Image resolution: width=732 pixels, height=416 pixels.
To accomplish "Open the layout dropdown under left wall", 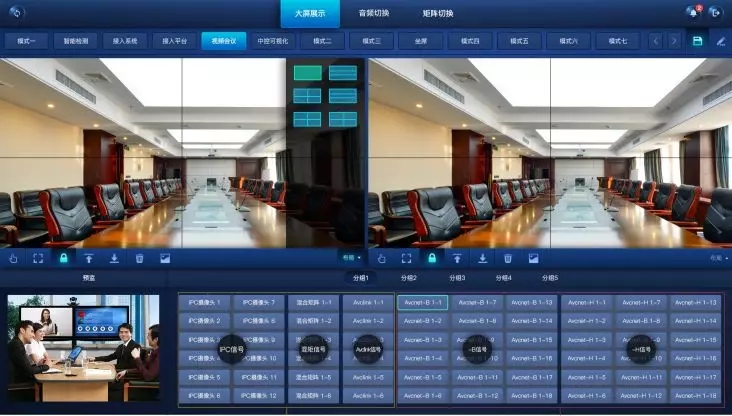I will (350, 258).
